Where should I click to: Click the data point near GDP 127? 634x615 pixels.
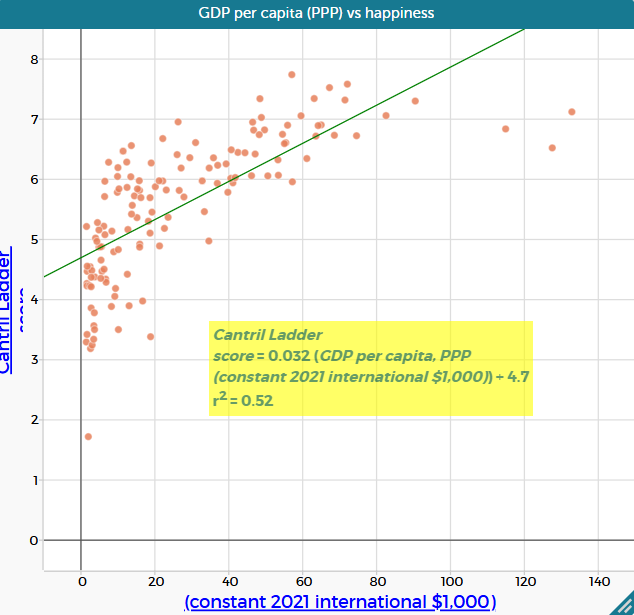coord(552,148)
